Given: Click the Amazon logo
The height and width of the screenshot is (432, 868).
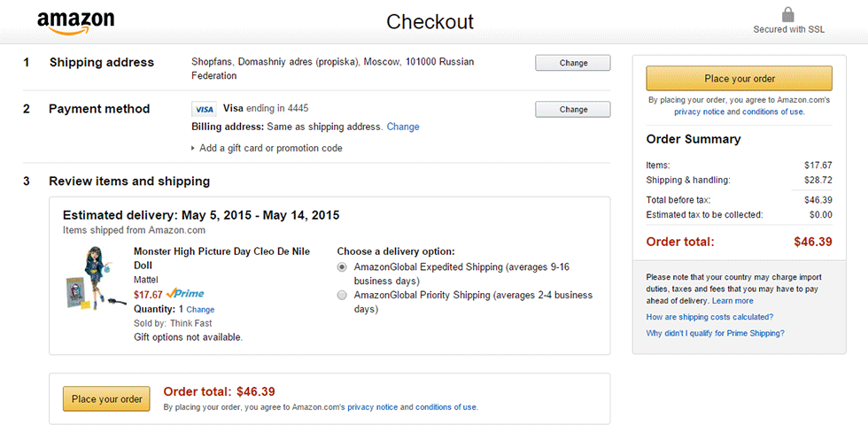Looking at the screenshot, I should click(75, 23).
